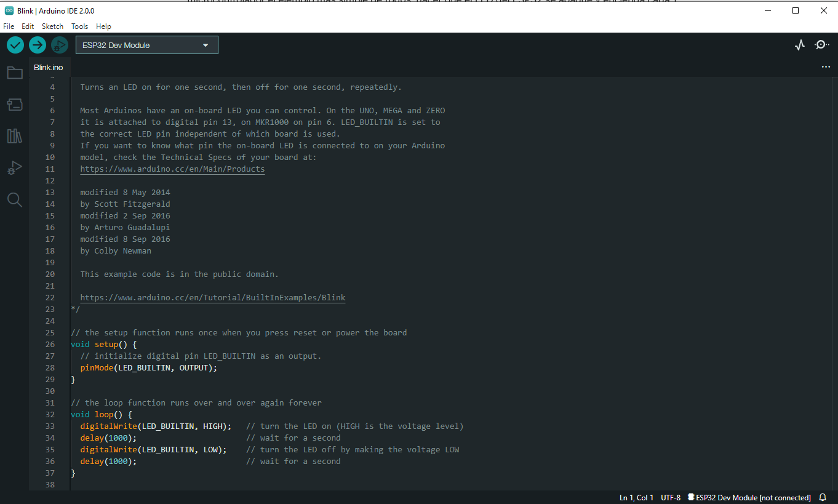Click the 'by Arturo Guadalupi' comment line
Image resolution: width=838 pixels, height=504 pixels.
(125, 227)
